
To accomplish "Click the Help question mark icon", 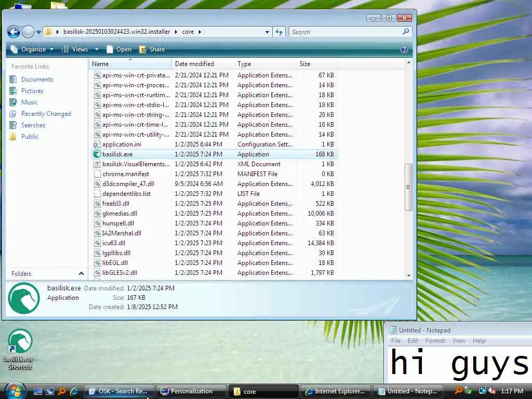I will coord(404,49).
